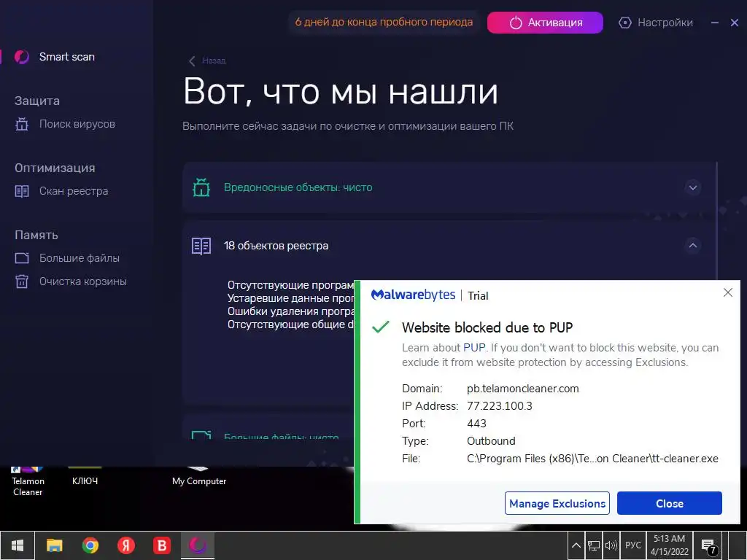Open the Windows Start menu
This screenshot has width=747, height=560.
[x=18, y=545]
